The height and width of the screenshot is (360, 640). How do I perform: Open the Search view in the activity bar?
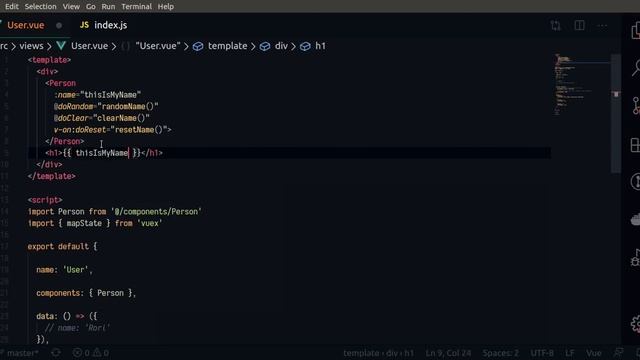click(636, 68)
